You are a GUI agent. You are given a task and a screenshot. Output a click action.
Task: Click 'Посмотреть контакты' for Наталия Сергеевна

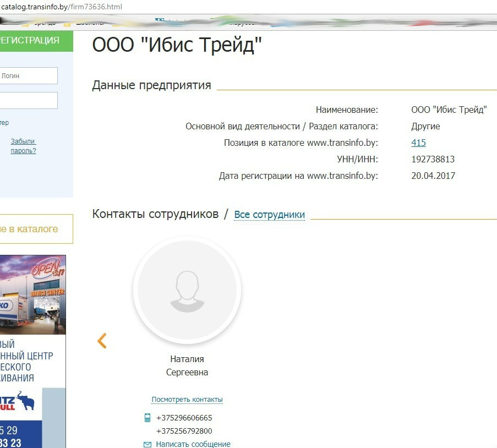[x=187, y=399]
